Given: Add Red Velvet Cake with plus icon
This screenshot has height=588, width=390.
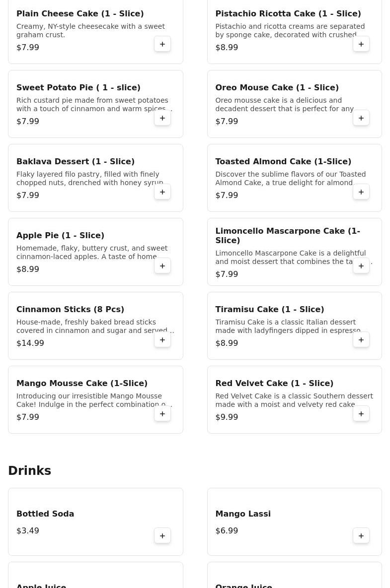Looking at the screenshot, I should (x=361, y=413).
